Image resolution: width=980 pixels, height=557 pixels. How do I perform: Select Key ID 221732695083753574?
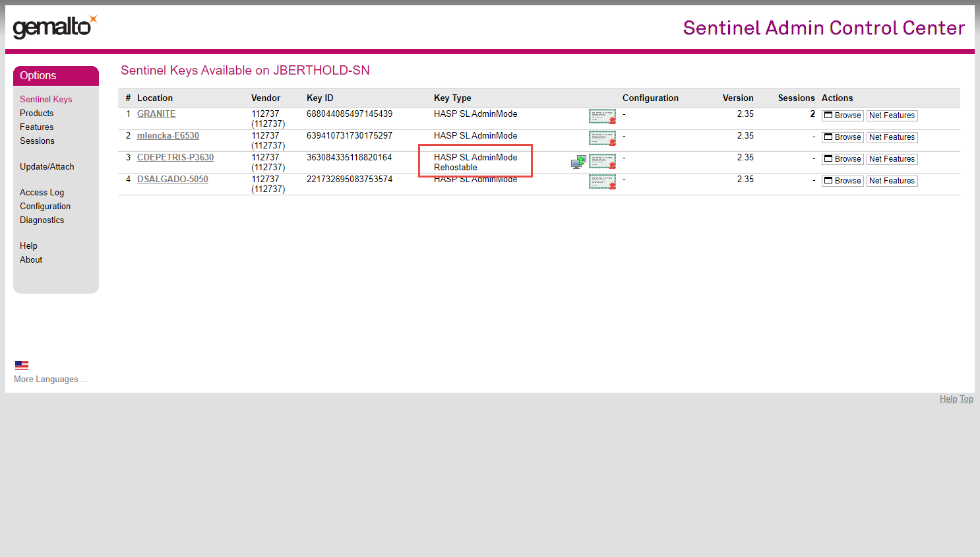pos(350,179)
